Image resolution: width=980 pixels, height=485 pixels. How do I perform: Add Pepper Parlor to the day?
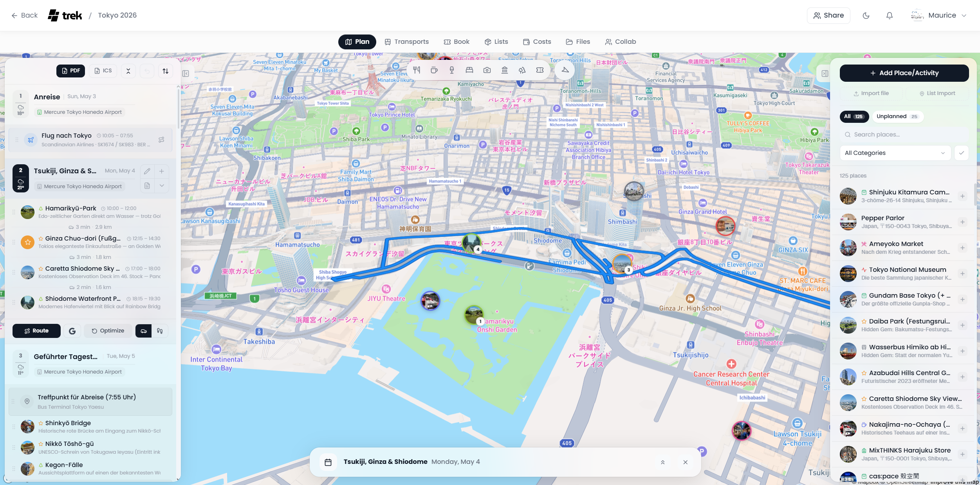pyautogui.click(x=962, y=222)
